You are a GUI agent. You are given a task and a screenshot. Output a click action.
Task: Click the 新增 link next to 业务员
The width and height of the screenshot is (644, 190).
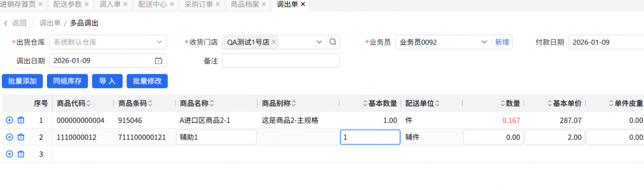[502, 42]
